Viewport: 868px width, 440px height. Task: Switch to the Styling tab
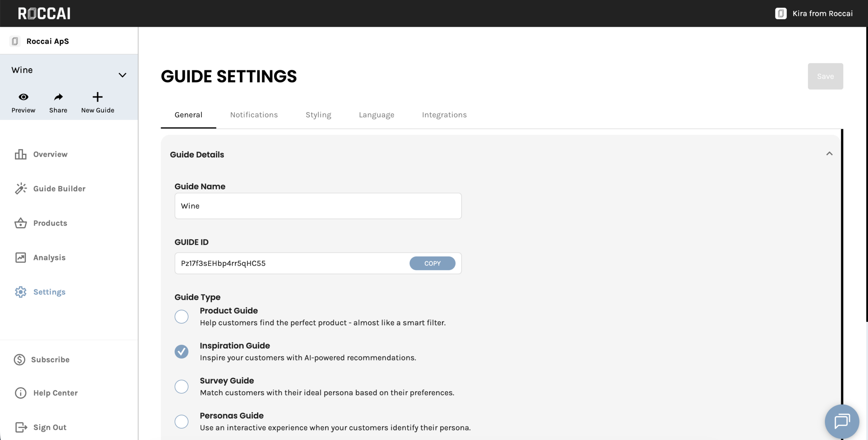[318, 115]
